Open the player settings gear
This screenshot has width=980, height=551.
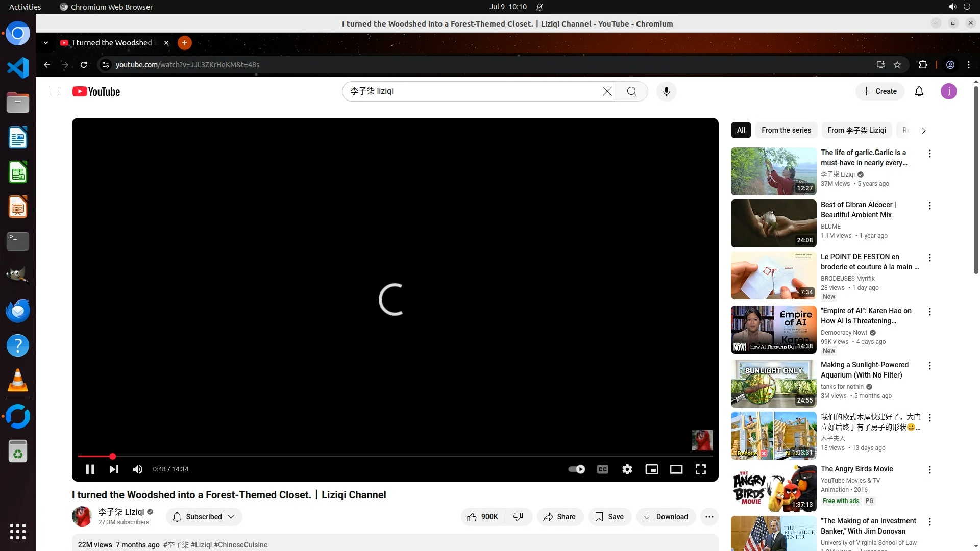click(x=627, y=469)
